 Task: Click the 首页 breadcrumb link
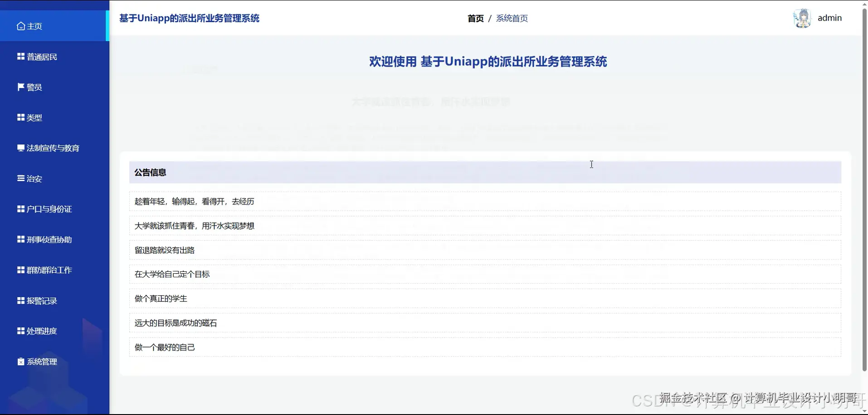pos(475,19)
